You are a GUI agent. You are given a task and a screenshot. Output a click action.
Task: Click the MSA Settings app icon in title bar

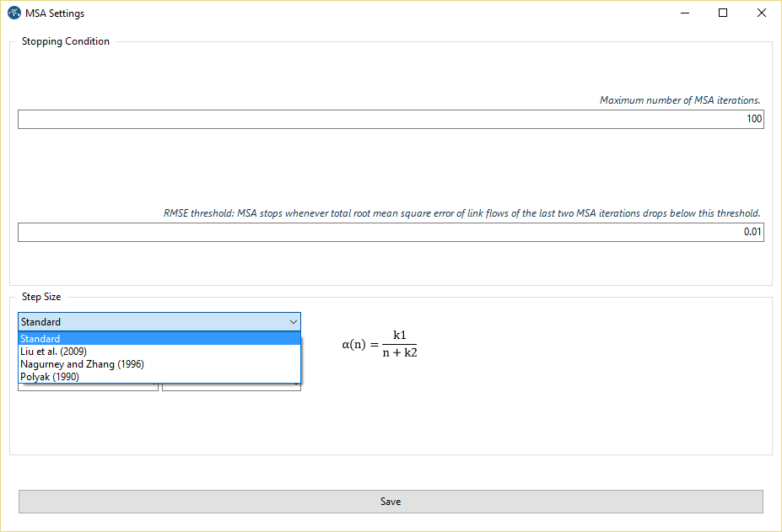pos(13,13)
